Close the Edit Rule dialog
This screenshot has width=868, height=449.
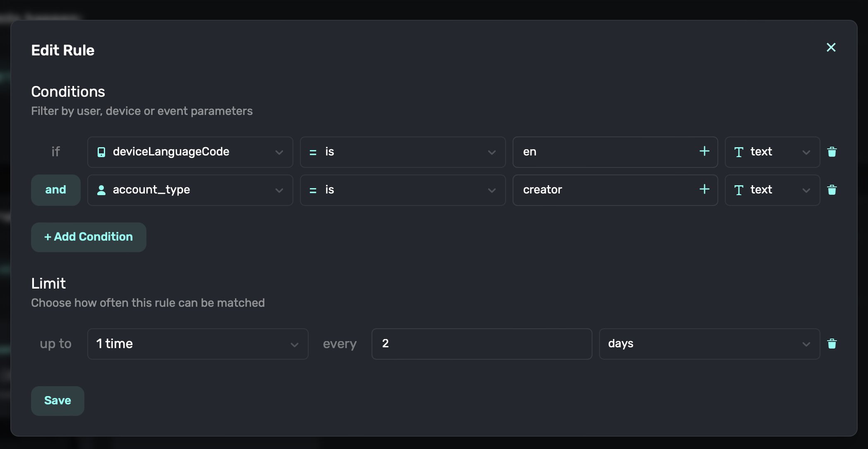point(831,48)
